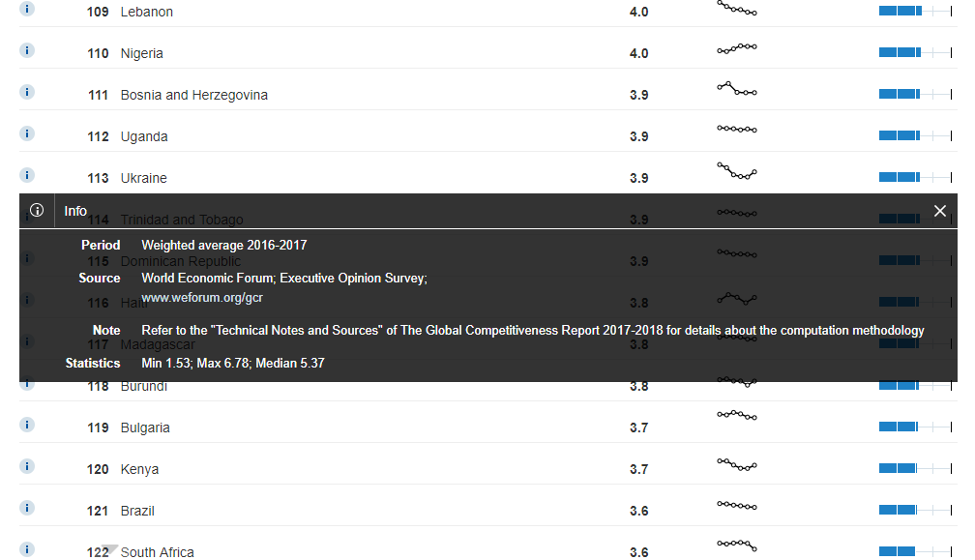Viewport: 975px width, 560px height.
Task: Click the trend sparkline for Ukraine
Action: pyautogui.click(x=736, y=172)
